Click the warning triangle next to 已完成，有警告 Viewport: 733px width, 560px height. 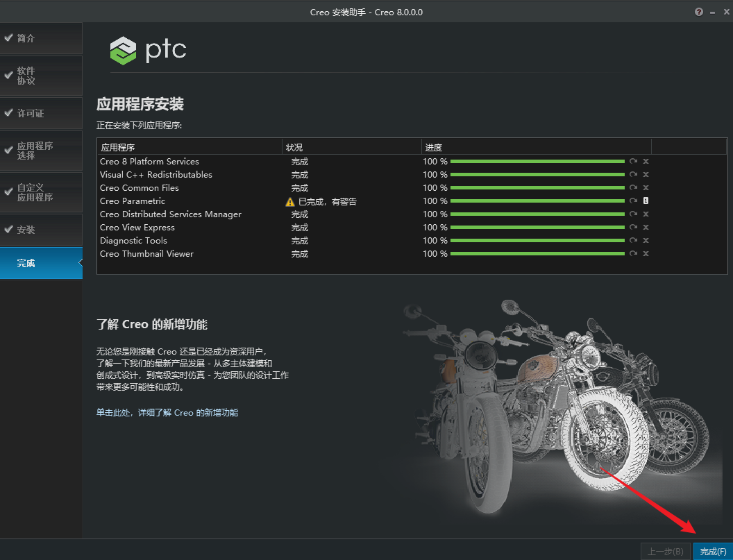coord(289,201)
